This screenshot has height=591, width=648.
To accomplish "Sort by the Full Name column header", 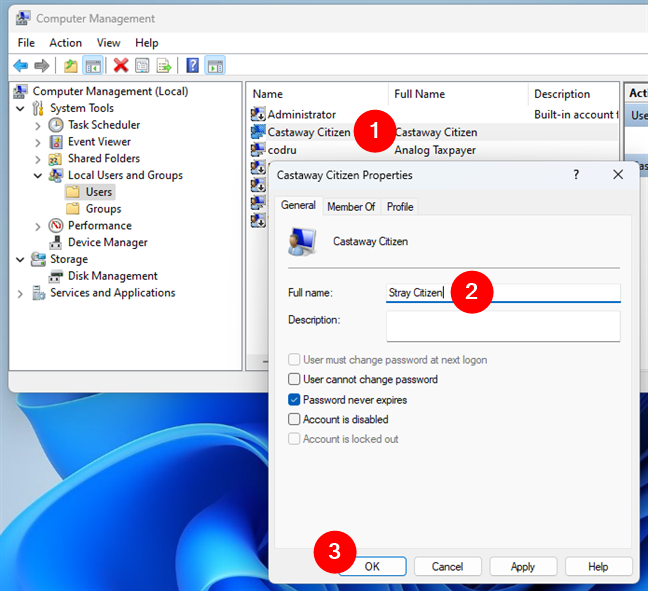I will point(458,94).
